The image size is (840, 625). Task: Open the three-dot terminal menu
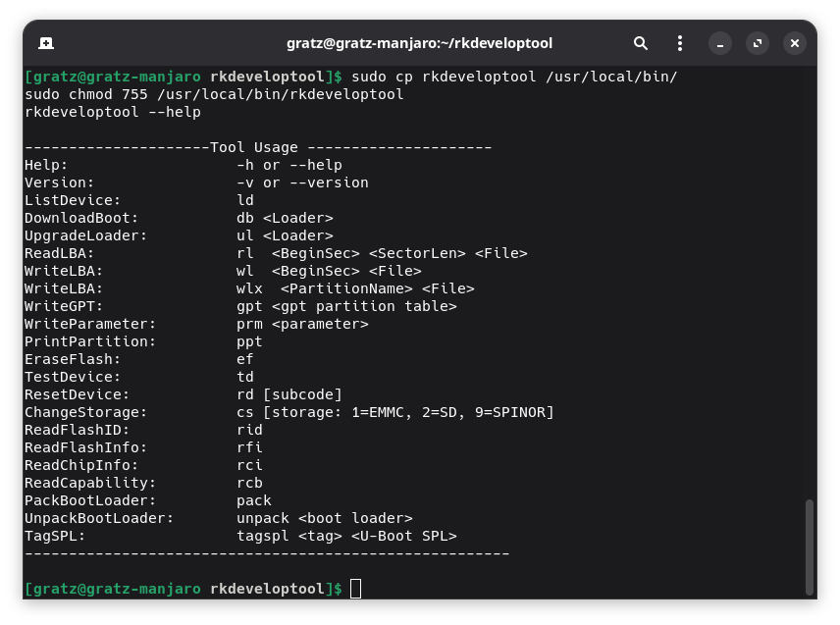680,43
